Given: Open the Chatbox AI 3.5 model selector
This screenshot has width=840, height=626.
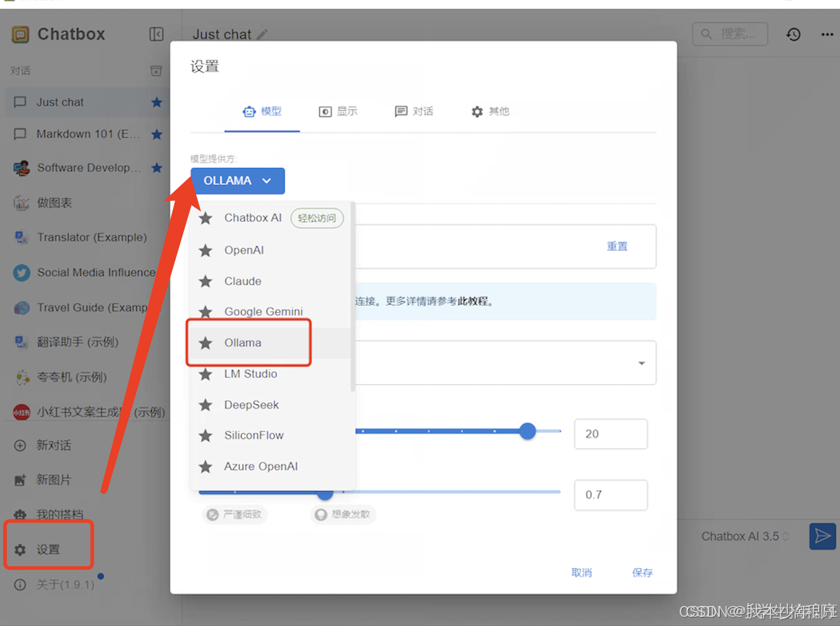Looking at the screenshot, I should click(745, 536).
